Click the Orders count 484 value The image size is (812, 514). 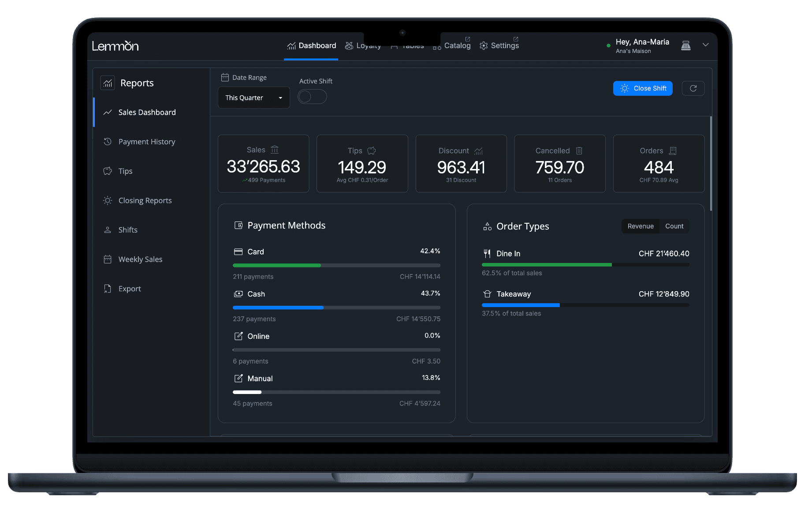[659, 167]
